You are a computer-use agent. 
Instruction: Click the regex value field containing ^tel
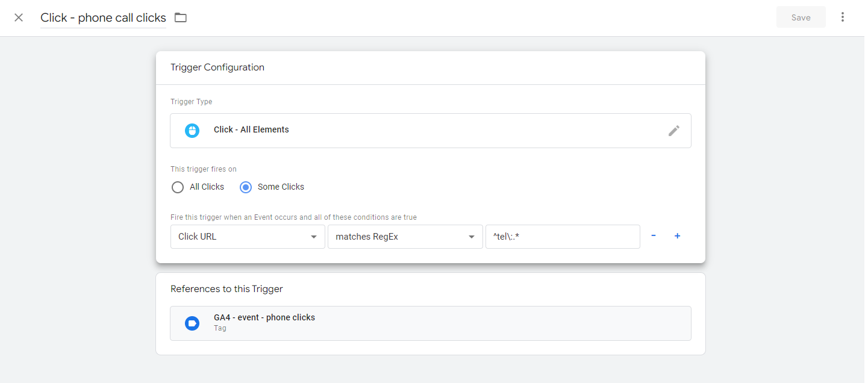(x=562, y=237)
